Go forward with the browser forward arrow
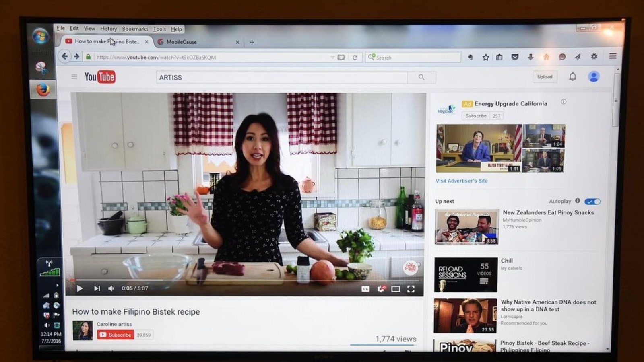This screenshot has height=362, width=644. pyautogui.click(x=76, y=57)
